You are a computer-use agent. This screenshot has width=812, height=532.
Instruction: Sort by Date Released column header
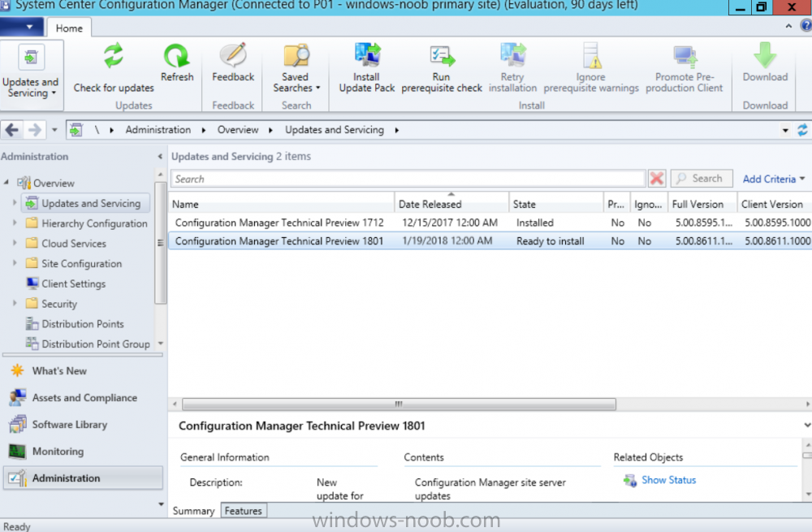451,204
